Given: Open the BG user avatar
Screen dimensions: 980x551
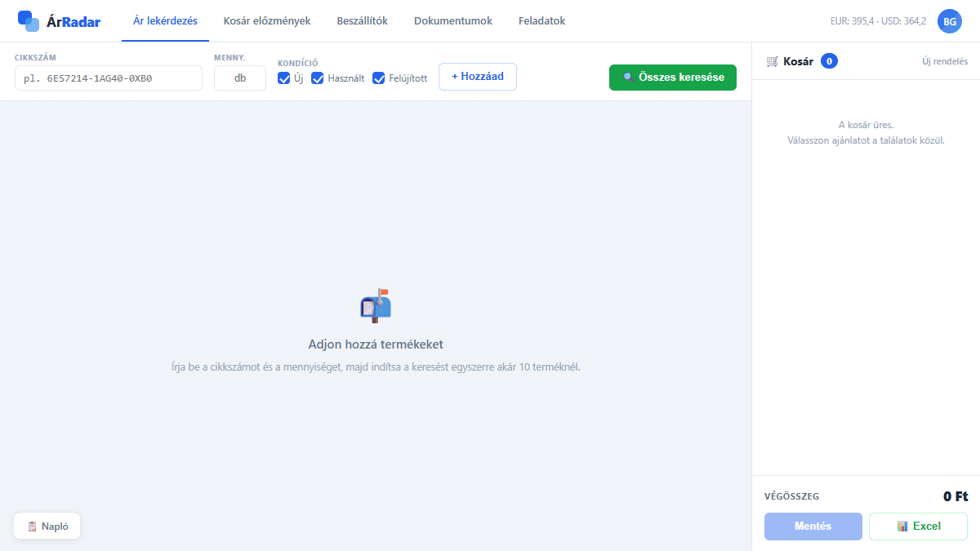Looking at the screenshot, I should click(950, 21).
